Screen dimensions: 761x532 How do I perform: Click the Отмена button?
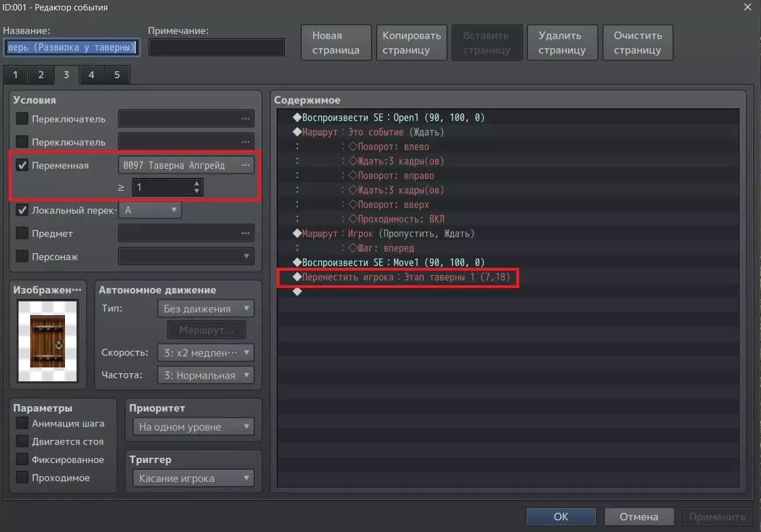639,516
